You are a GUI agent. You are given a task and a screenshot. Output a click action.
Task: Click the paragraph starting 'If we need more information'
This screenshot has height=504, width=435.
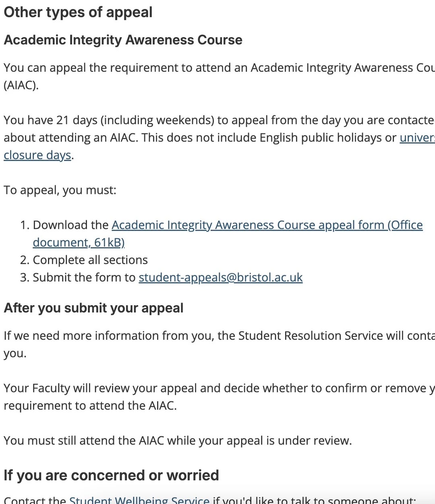219,344
